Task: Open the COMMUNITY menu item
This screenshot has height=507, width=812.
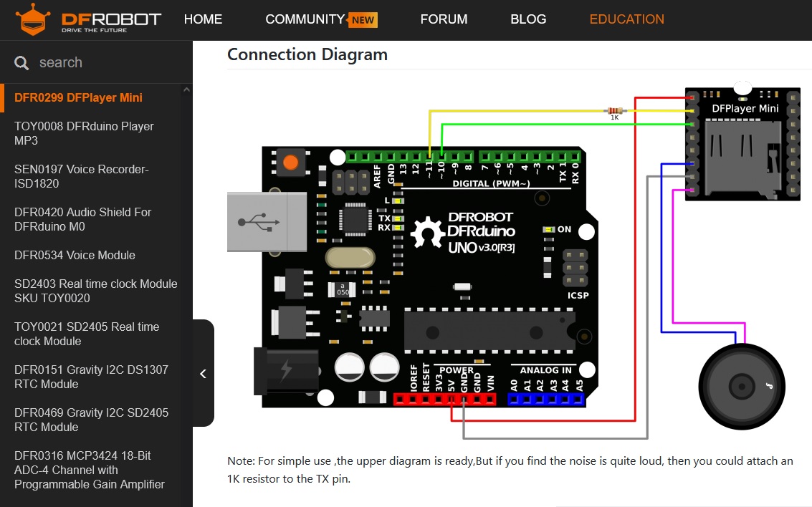Action: point(305,19)
